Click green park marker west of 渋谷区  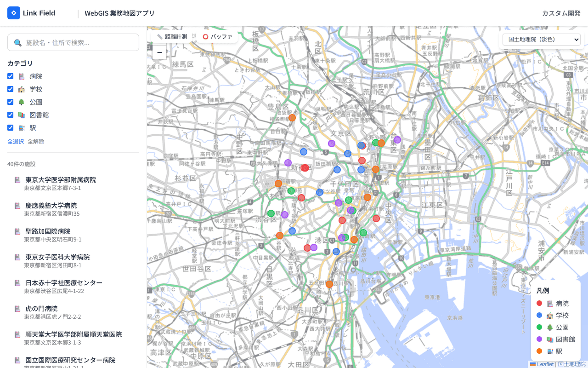[271, 213]
